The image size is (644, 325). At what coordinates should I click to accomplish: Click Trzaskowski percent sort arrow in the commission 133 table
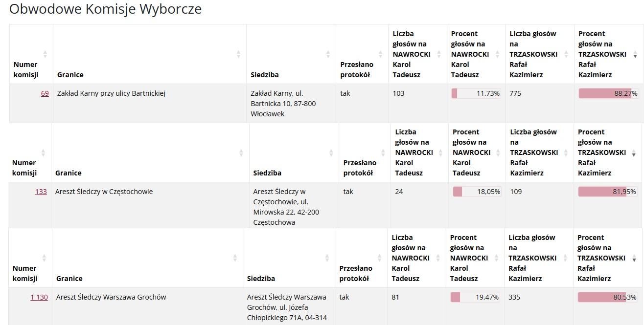pos(634,153)
